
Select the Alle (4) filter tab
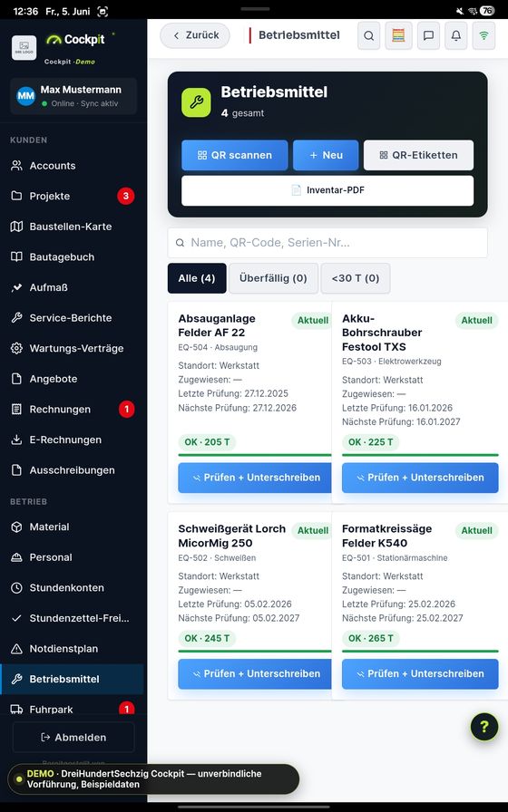pyautogui.click(x=197, y=278)
